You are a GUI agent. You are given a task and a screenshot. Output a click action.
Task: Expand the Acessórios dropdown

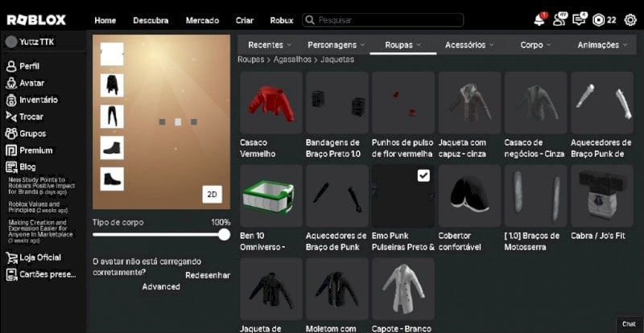click(469, 45)
